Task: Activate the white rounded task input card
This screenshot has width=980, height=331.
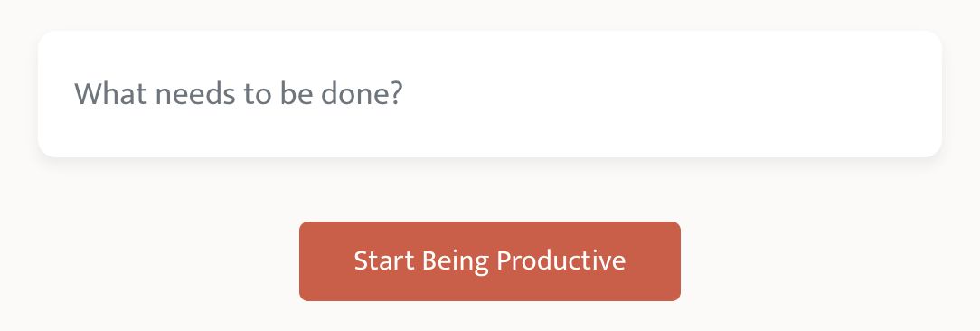Action: [x=489, y=94]
